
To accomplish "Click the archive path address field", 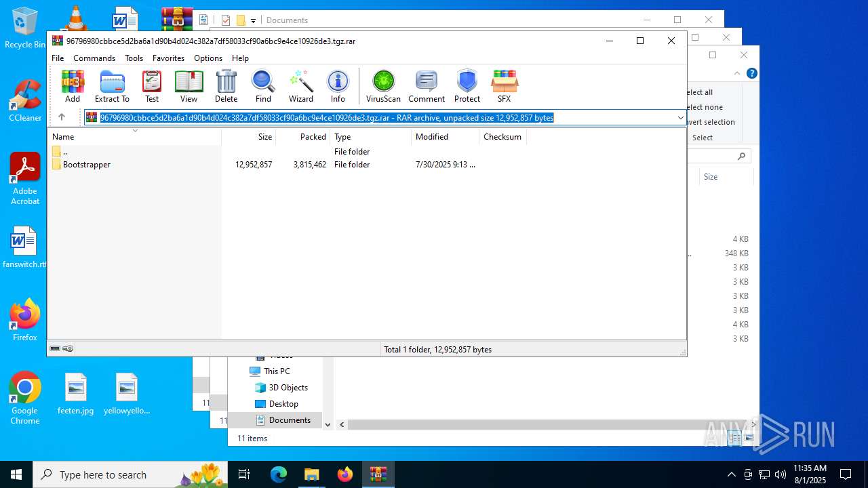I will pos(384,118).
